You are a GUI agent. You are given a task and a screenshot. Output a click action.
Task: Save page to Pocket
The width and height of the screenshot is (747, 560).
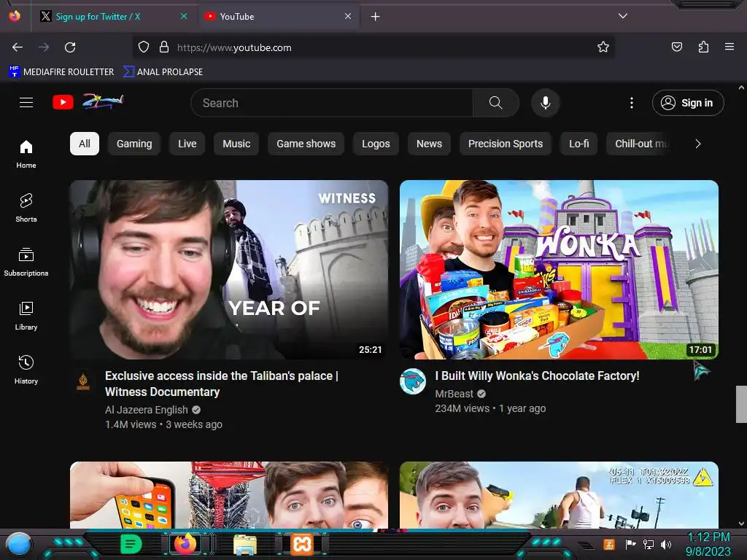click(x=677, y=47)
